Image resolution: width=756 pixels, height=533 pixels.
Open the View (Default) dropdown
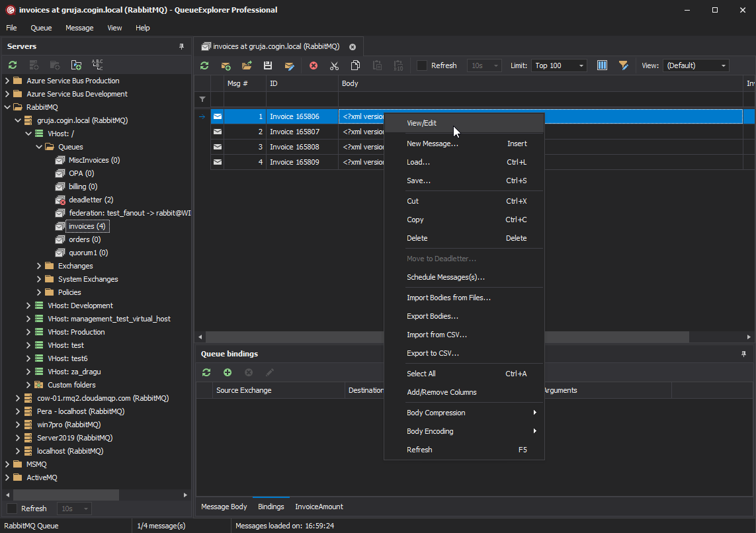pos(696,65)
